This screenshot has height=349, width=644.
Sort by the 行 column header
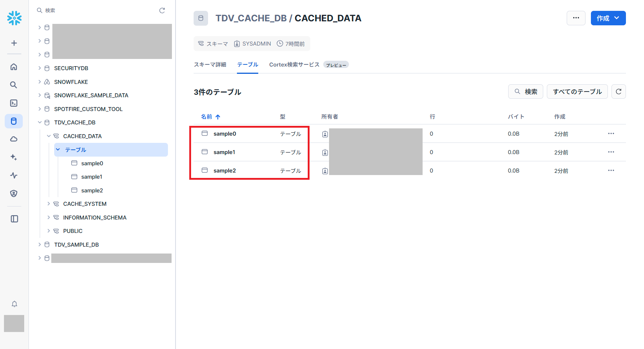pyautogui.click(x=432, y=117)
